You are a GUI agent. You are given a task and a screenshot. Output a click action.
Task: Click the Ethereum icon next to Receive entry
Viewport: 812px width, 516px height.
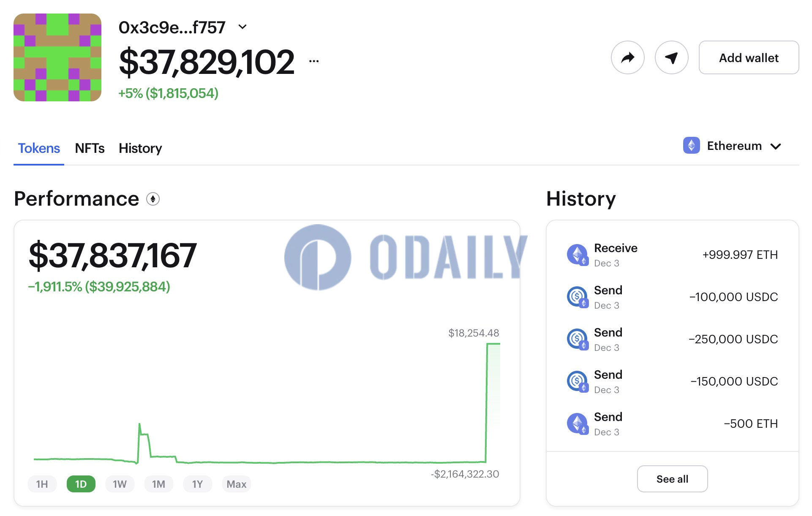tap(577, 255)
